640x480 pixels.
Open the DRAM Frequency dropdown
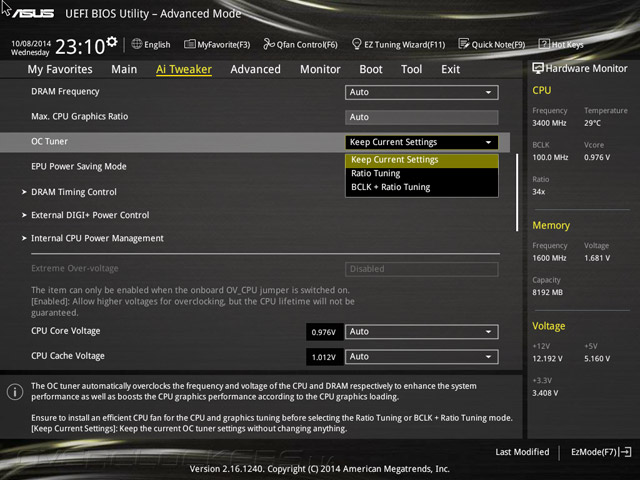(421, 92)
